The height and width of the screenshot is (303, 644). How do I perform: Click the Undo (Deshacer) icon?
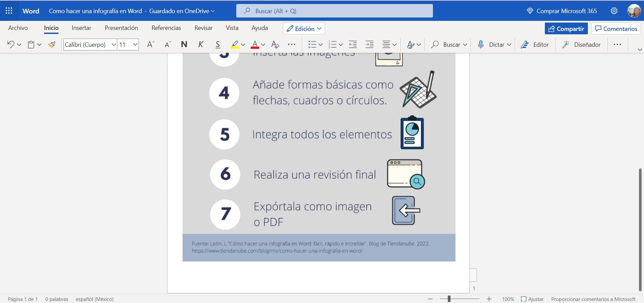point(10,44)
